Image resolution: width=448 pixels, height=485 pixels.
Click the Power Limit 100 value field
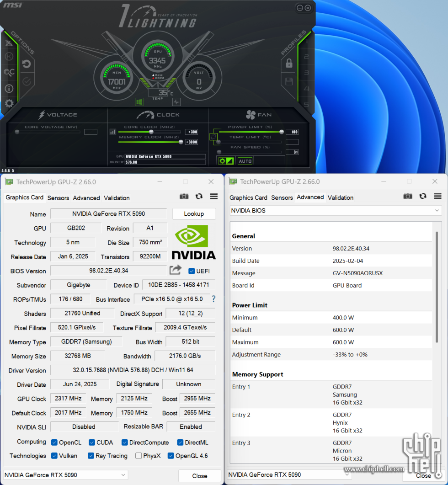[x=292, y=132]
